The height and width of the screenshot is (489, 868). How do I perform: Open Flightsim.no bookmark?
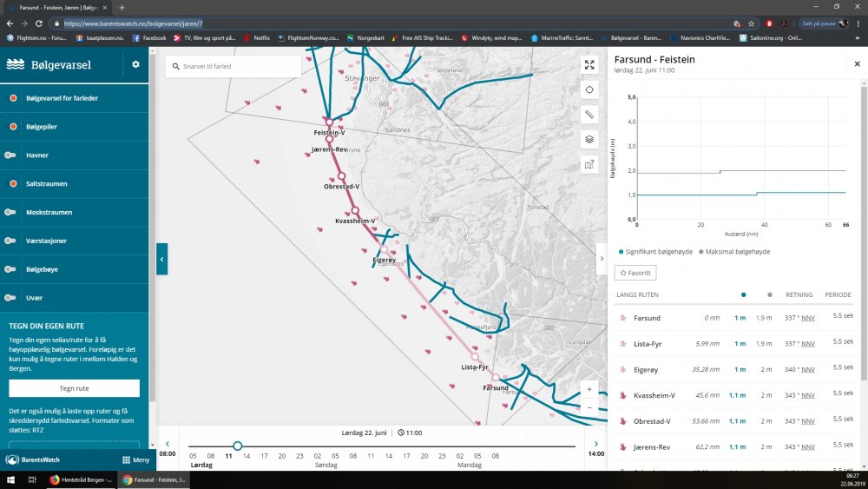36,38
